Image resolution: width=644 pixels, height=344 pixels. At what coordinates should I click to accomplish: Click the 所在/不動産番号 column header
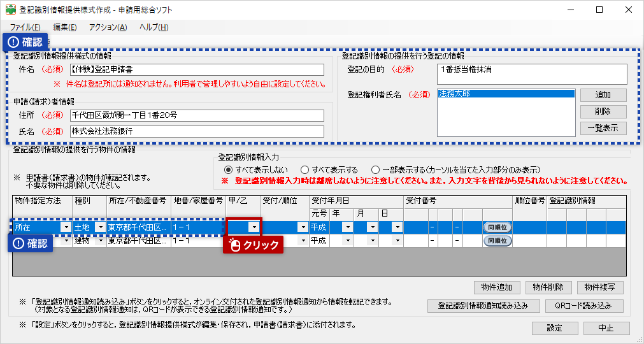click(x=139, y=207)
